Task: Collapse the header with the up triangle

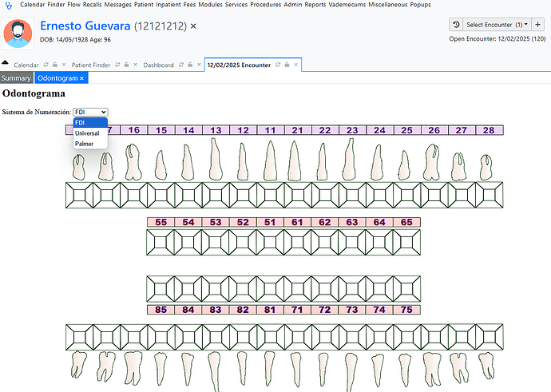Action: [5, 62]
